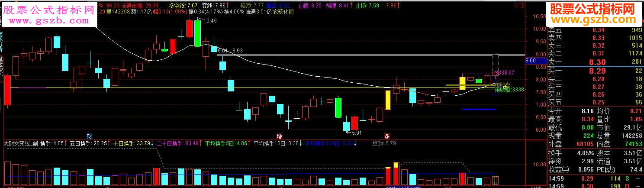
Task: Click the 卖五 ask row at 8.34
Action: tap(596, 30)
